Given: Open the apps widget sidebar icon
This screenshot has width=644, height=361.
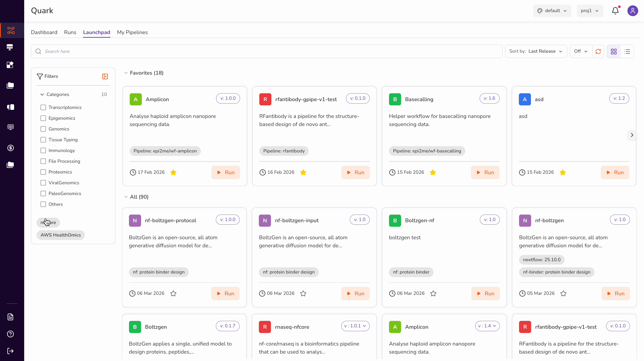Looking at the screenshot, I should click(10, 65).
